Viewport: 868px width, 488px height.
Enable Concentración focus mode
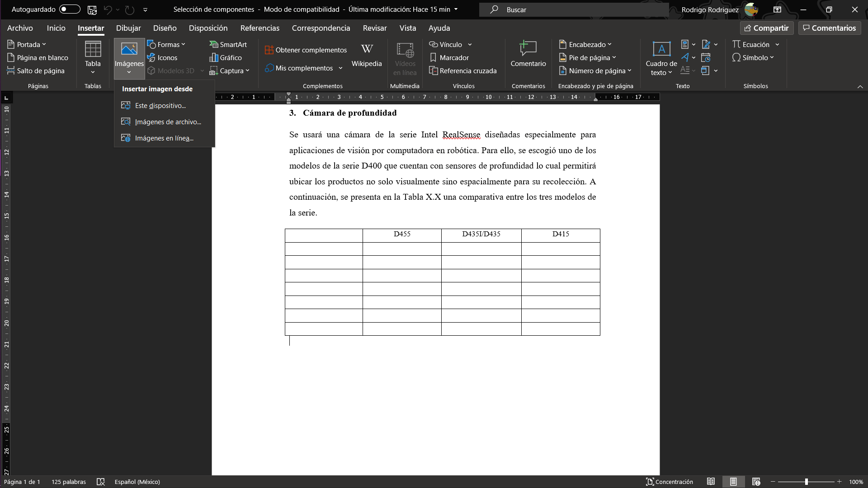click(x=670, y=482)
